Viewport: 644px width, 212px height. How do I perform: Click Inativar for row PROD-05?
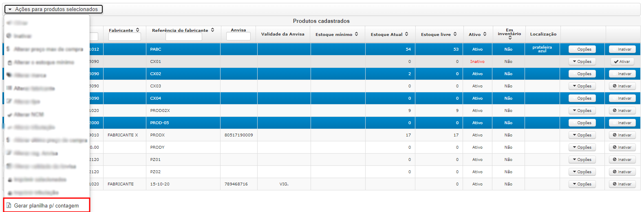(x=622, y=123)
